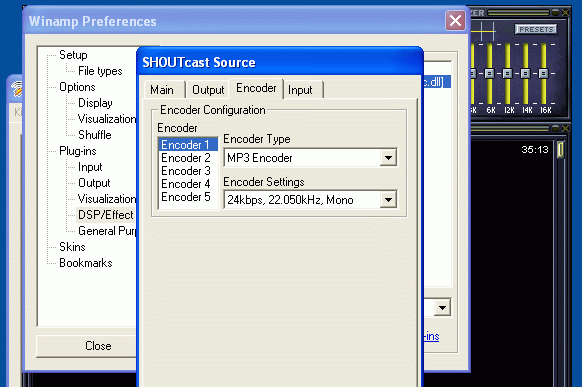Click the 12K equalizer band slider

507,73
